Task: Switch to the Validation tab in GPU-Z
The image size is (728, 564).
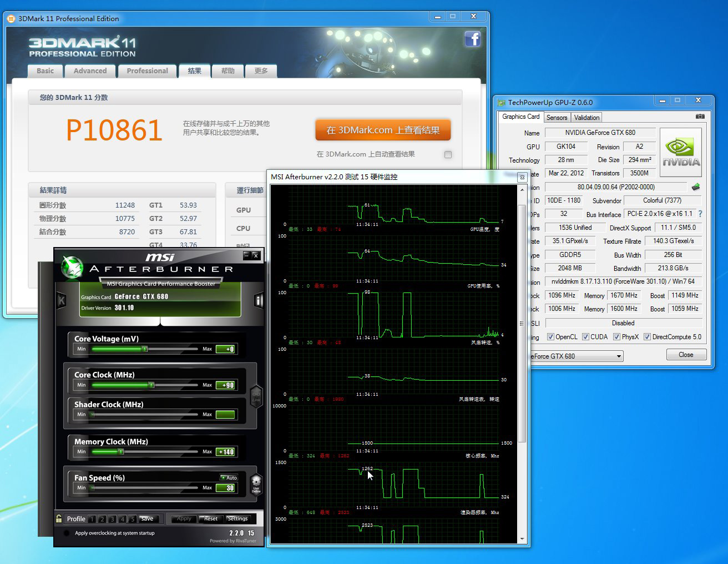Action: pyautogui.click(x=587, y=118)
